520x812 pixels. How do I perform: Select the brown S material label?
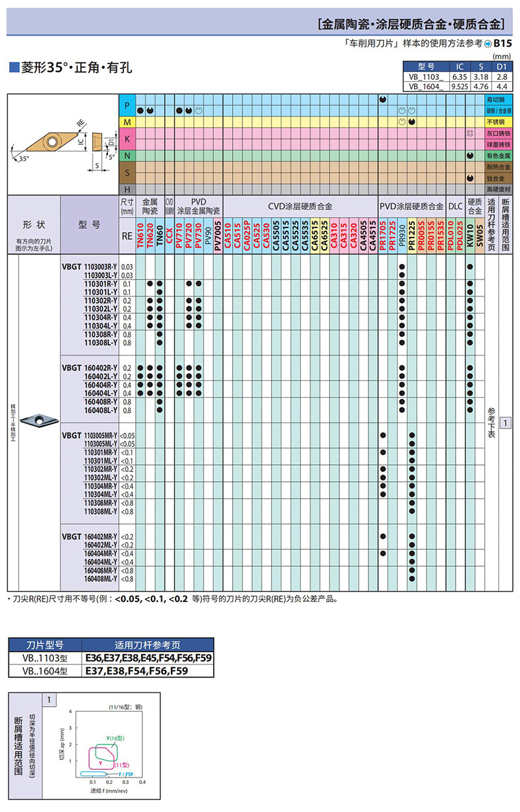(x=127, y=172)
